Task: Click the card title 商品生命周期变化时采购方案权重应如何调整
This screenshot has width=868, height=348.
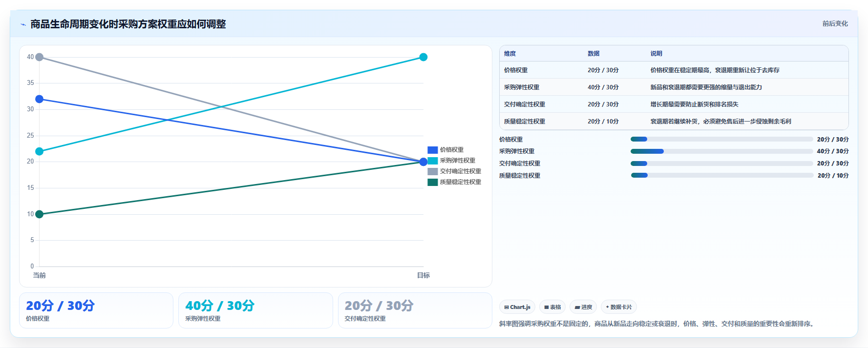Action: (x=128, y=24)
